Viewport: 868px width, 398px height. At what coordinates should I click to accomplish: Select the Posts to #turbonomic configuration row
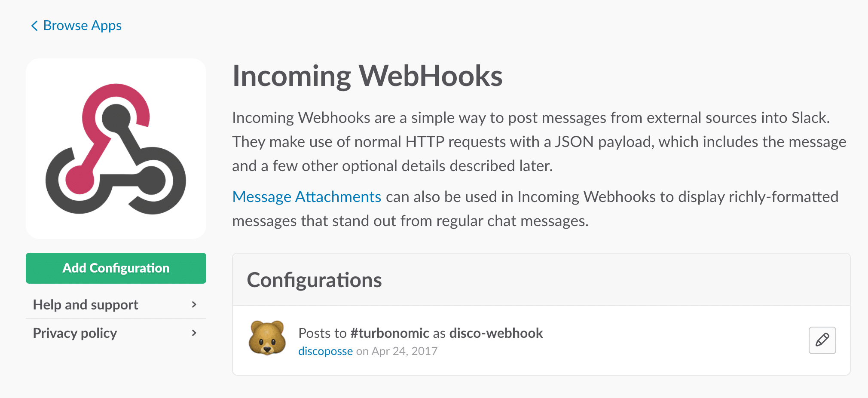[541, 340]
